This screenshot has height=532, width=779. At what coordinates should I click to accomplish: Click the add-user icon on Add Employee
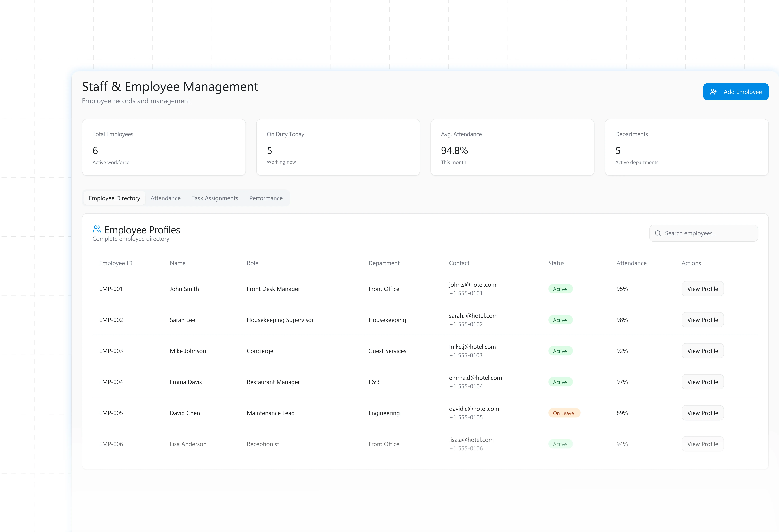coord(713,92)
